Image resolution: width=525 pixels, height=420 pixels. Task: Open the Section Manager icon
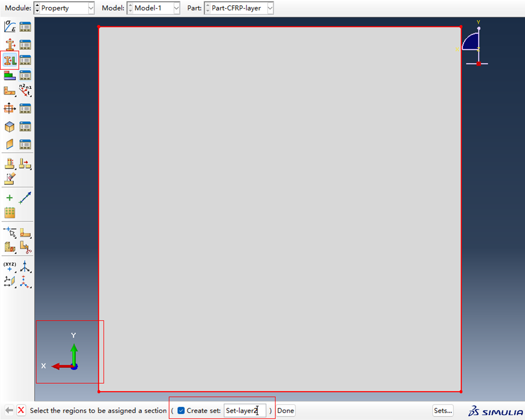click(25, 44)
